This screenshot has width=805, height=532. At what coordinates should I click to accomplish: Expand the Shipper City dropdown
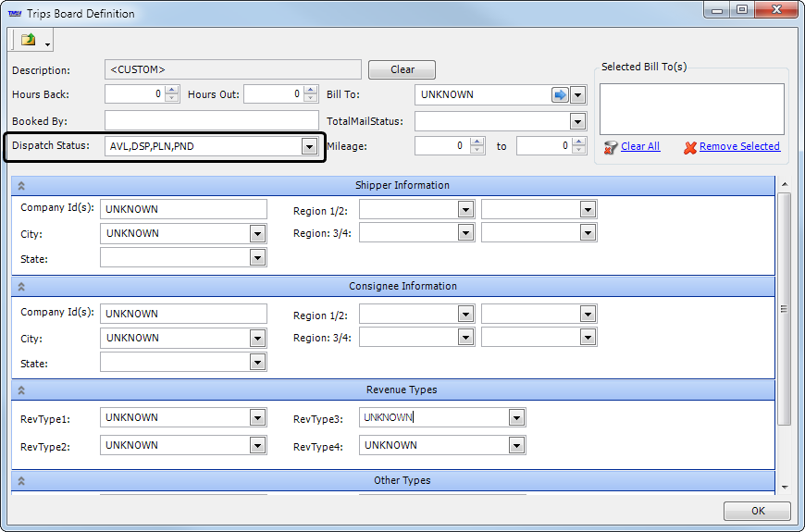click(258, 234)
